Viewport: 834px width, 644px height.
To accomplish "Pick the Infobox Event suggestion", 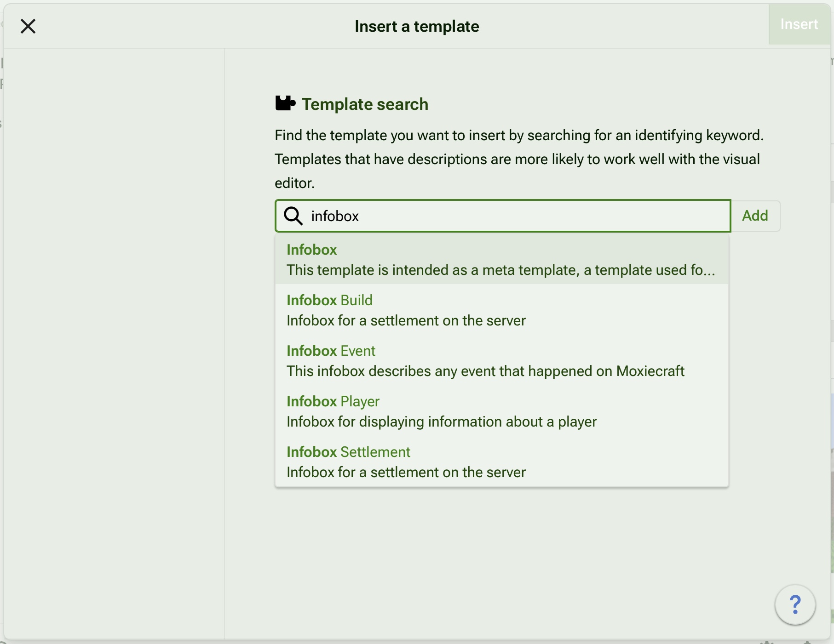I will [331, 351].
